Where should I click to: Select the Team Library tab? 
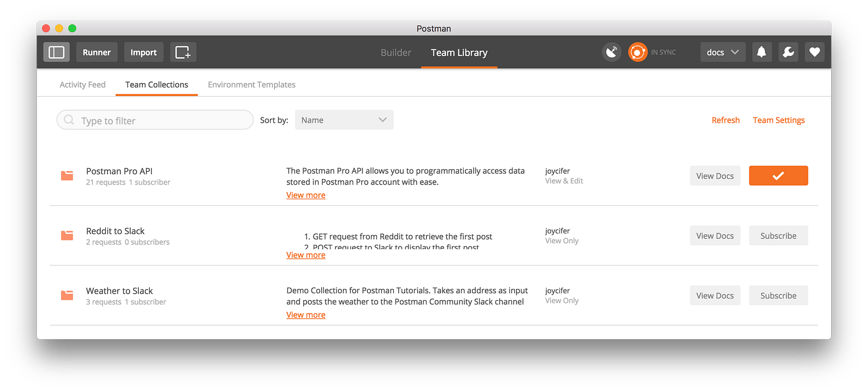(x=459, y=53)
